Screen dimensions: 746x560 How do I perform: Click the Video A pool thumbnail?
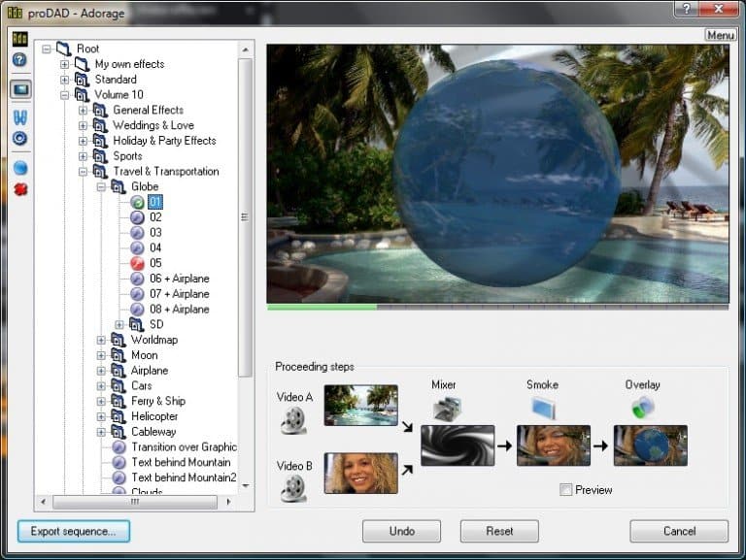361,405
